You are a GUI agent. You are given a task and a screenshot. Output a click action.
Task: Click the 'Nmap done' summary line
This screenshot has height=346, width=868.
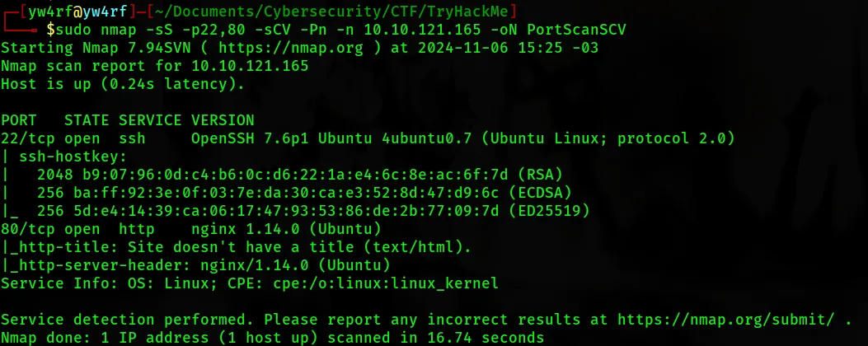272,338
